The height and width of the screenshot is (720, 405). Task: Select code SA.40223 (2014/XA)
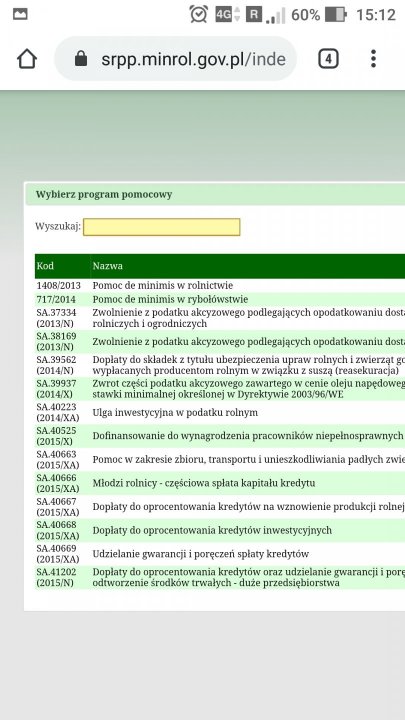[x=58, y=412]
